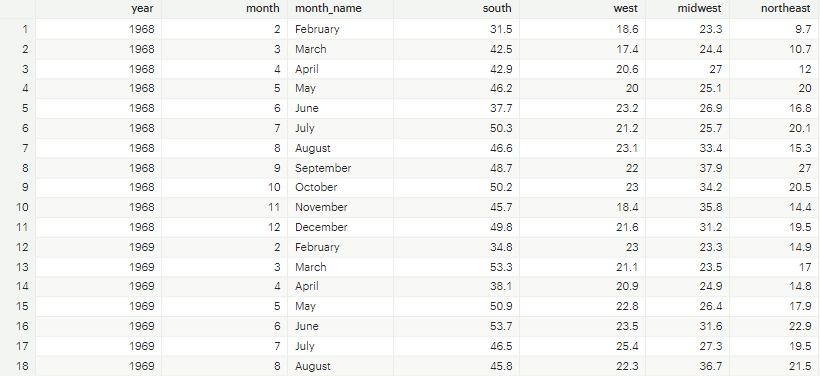Click the west value 25.4 cell
820x376 pixels.
582,346
